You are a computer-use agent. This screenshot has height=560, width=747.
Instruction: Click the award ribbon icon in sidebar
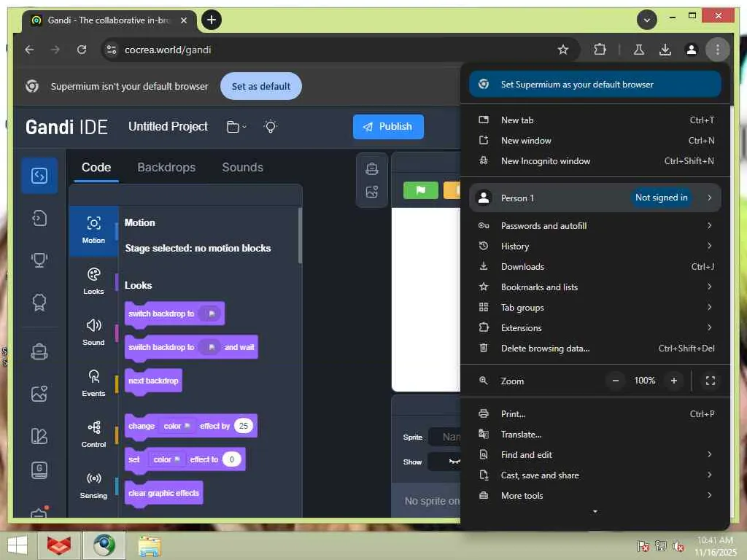39,303
